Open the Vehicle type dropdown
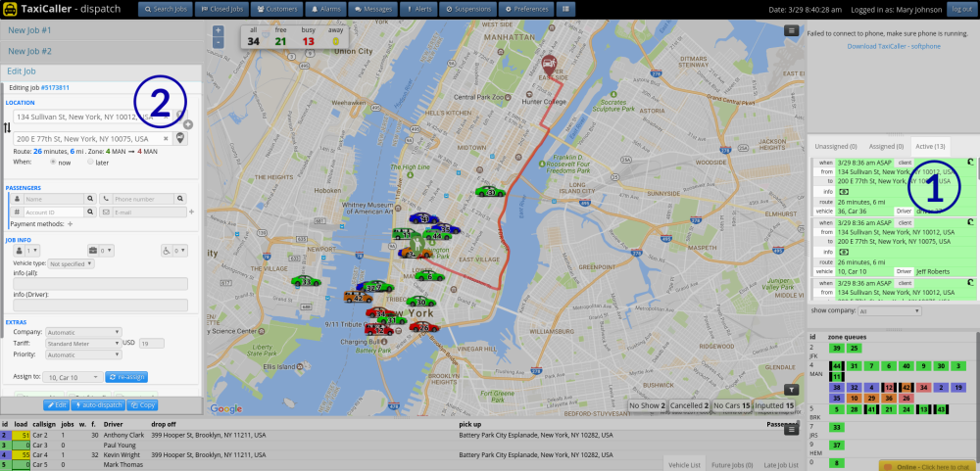 coord(72,263)
